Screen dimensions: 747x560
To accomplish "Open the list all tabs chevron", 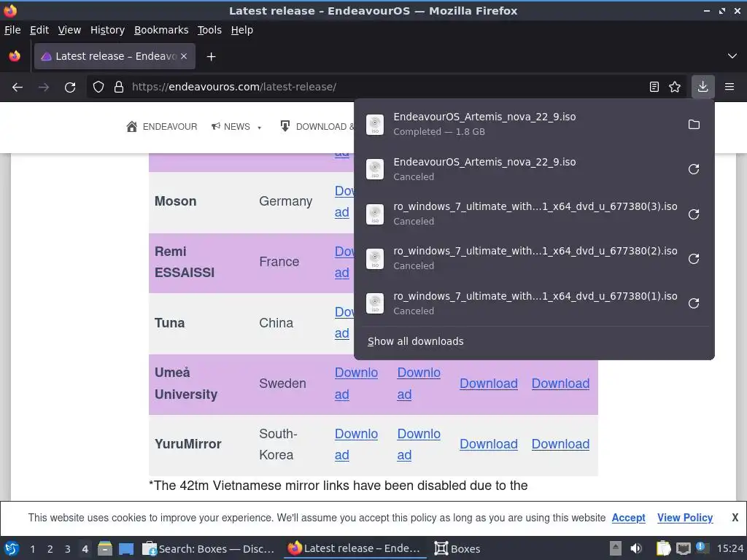I will [x=732, y=56].
